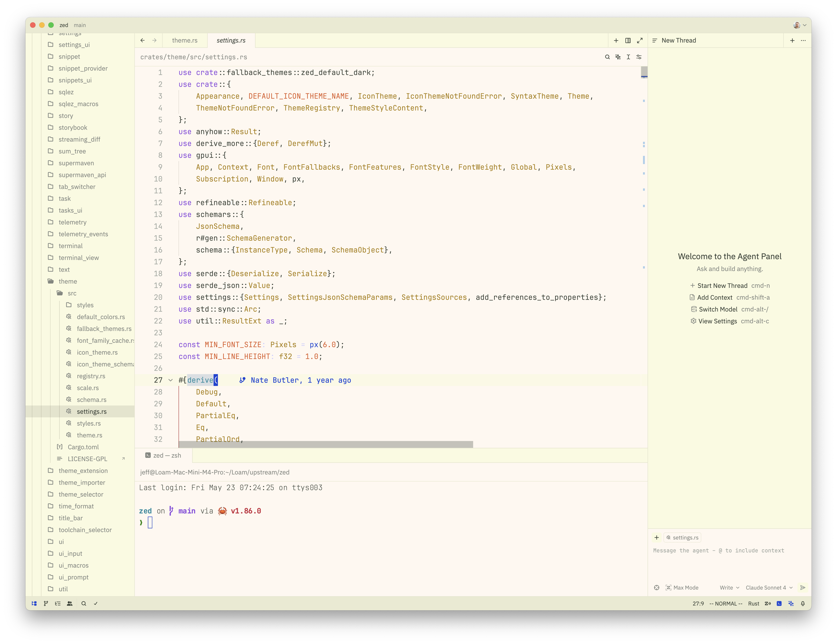This screenshot has height=644, width=837.
Task: Open the user avatar menu
Action: [799, 25]
